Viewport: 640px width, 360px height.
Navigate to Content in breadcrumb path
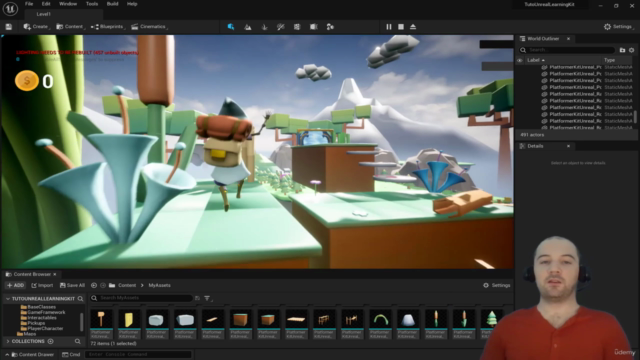tap(127, 285)
